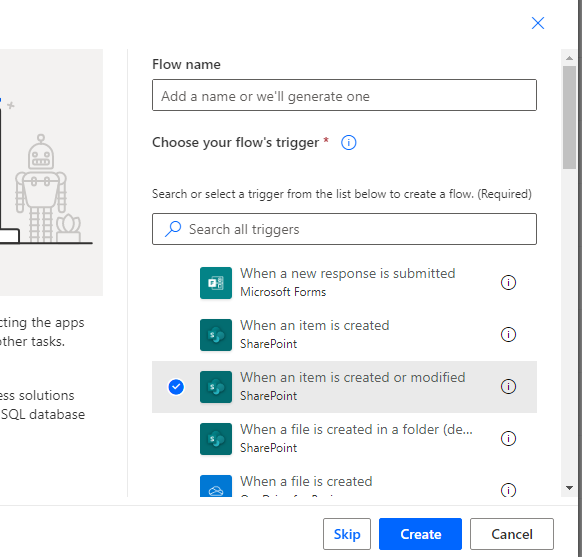
Task: Click the Skip button
Action: point(347,534)
